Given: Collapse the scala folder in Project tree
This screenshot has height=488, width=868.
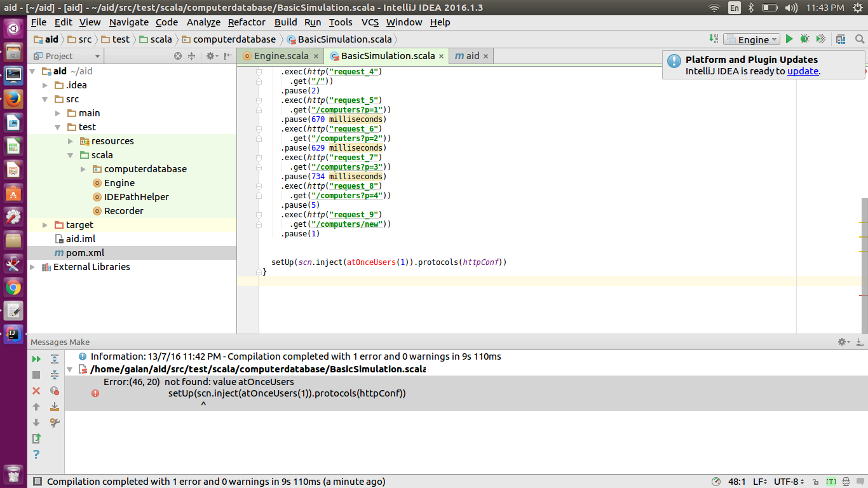Looking at the screenshot, I should (71, 154).
